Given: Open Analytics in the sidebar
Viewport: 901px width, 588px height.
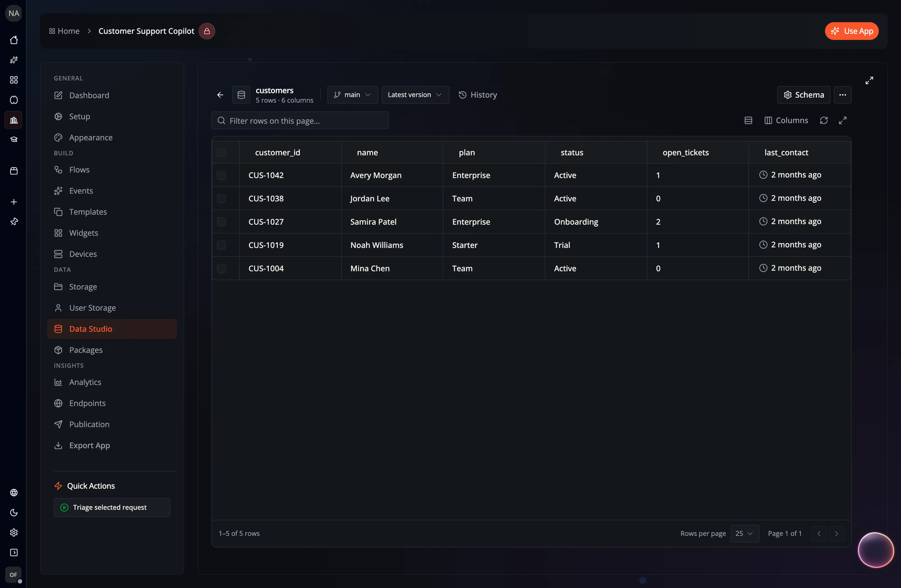Looking at the screenshot, I should [x=112, y=382].
